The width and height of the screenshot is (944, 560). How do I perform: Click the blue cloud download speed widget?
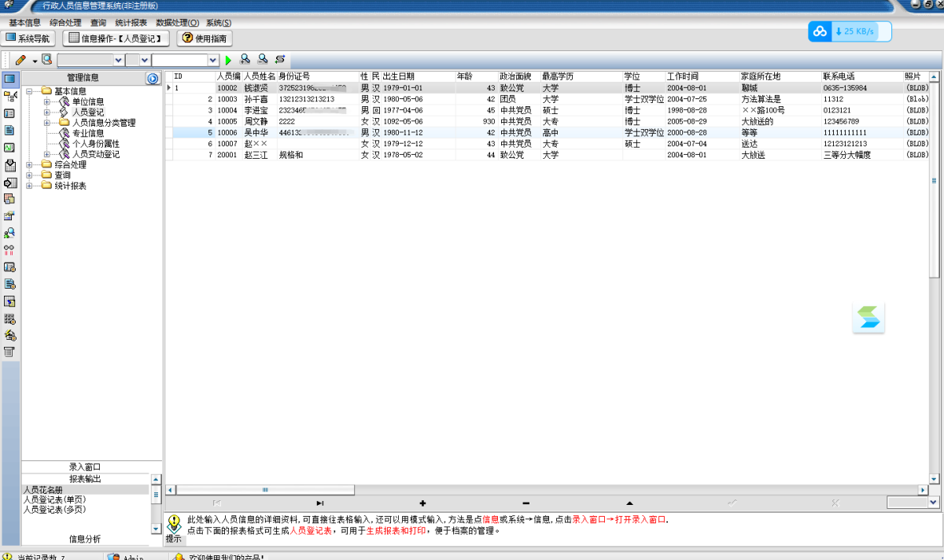pos(850,31)
